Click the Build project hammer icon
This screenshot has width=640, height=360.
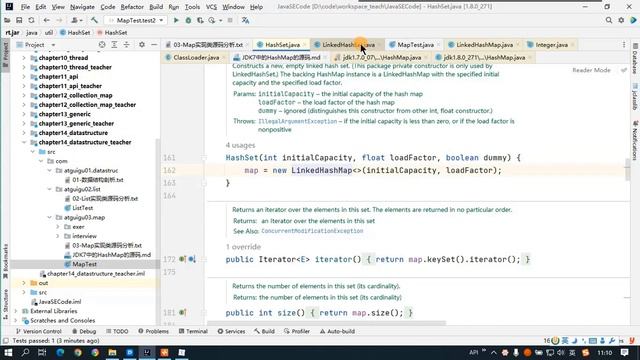coord(94,20)
